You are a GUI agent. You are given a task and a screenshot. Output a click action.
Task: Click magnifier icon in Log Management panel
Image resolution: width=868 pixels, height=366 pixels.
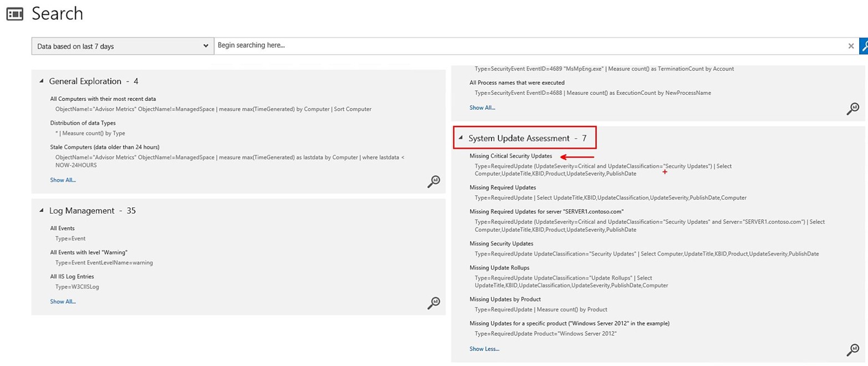pos(433,303)
